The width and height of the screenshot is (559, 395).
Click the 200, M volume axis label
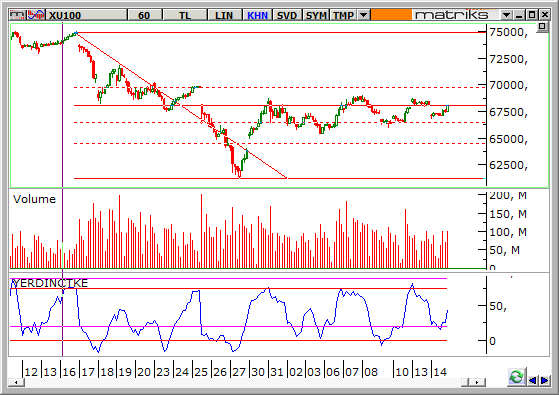click(x=508, y=195)
